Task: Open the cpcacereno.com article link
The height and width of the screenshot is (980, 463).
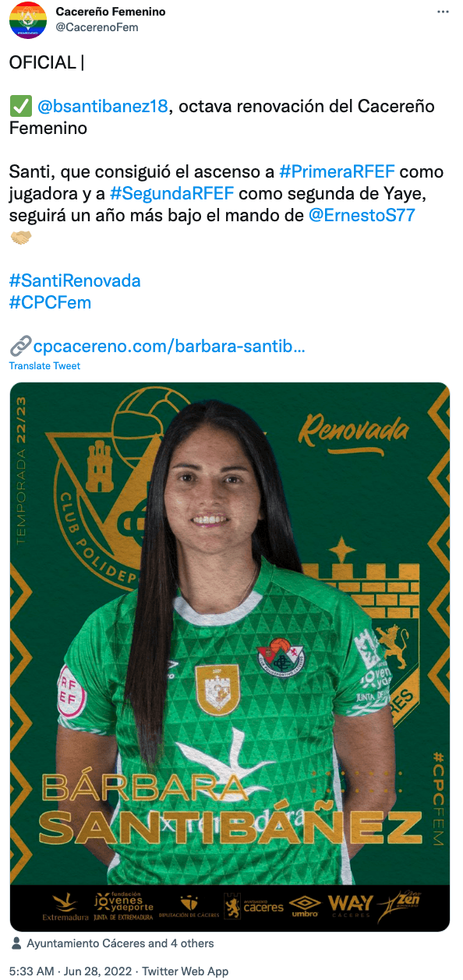Action: click(169, 346)
